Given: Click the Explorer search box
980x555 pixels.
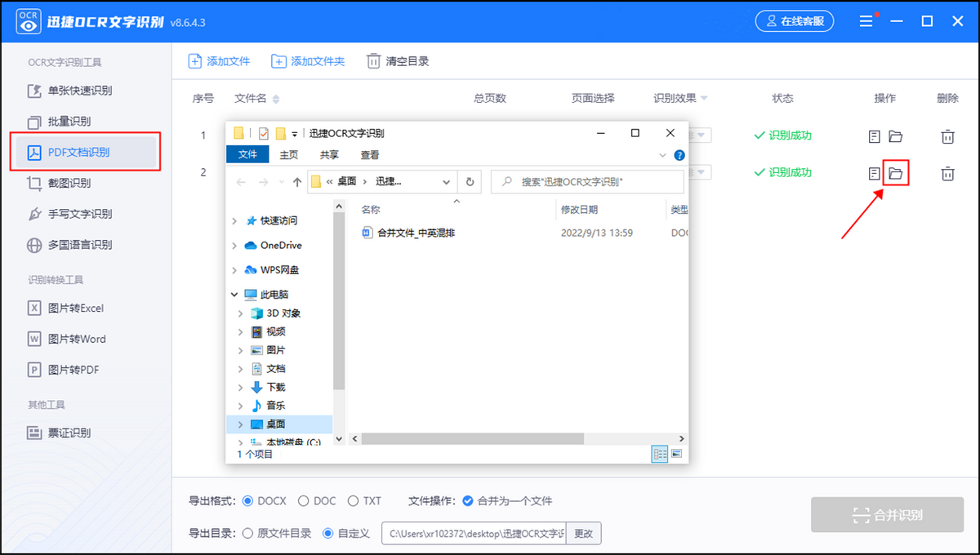Looking at the screenshot, I should 587,182.
